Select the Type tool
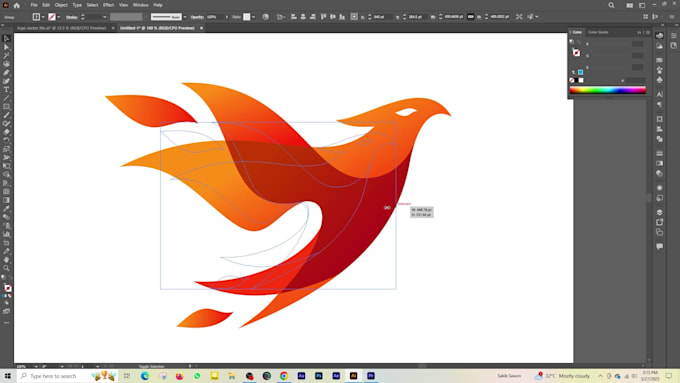This screenshot has height=383, width=680. (x=6, y=89)
